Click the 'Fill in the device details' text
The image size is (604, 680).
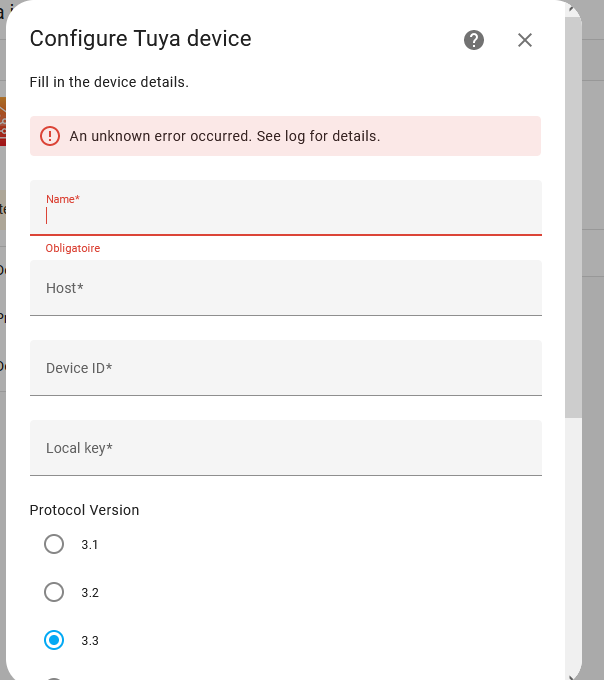click(x=109, y=82)
